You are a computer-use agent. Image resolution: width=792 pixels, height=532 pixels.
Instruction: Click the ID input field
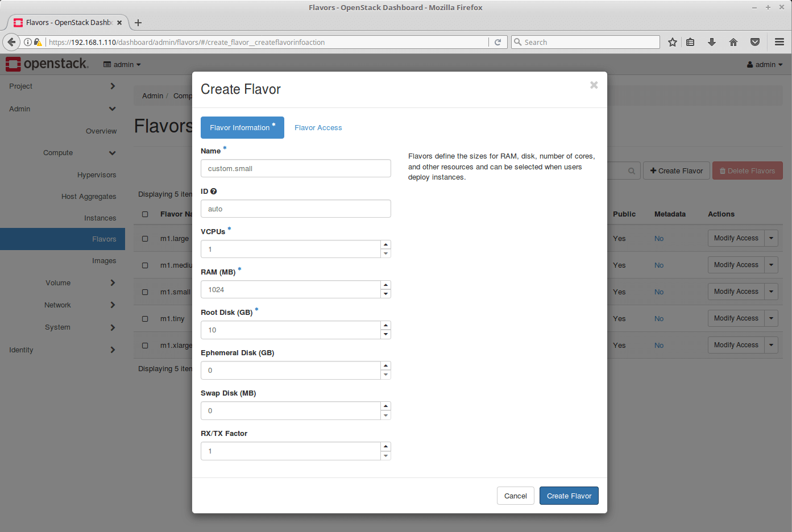[x=296, y=209]
